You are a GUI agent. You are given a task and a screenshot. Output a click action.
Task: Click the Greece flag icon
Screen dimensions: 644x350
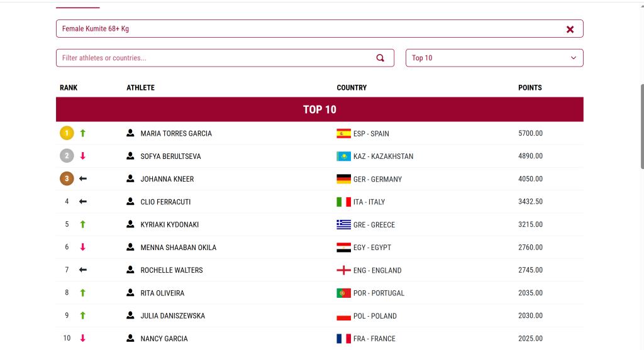(343, 224)
